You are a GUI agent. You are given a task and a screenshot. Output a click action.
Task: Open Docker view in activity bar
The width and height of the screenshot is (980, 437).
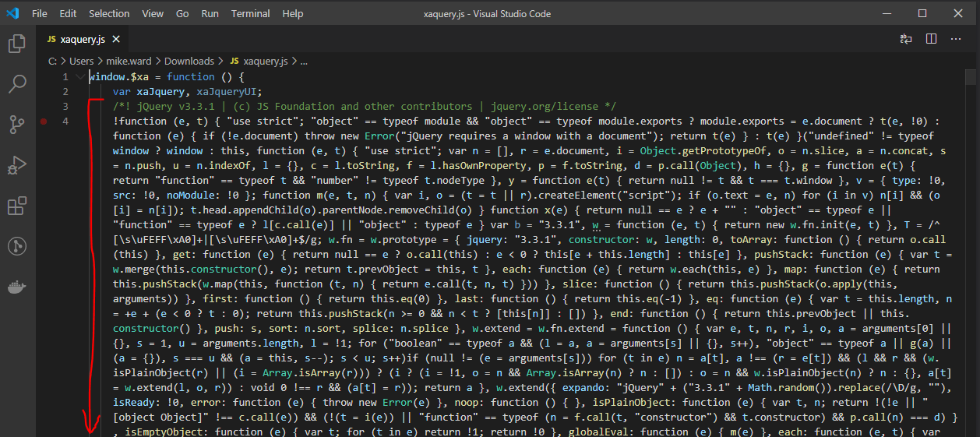coord(17,287)
